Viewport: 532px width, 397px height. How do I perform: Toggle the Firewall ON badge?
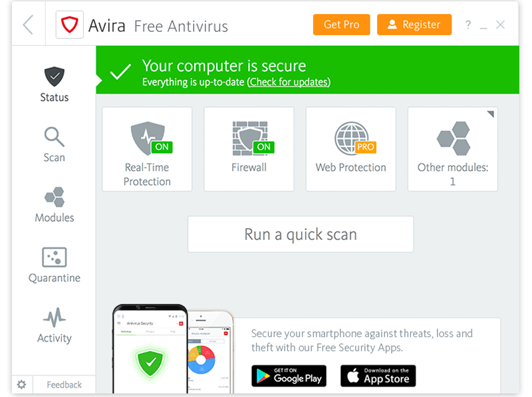pyautogui.click(x=263, y=147)
